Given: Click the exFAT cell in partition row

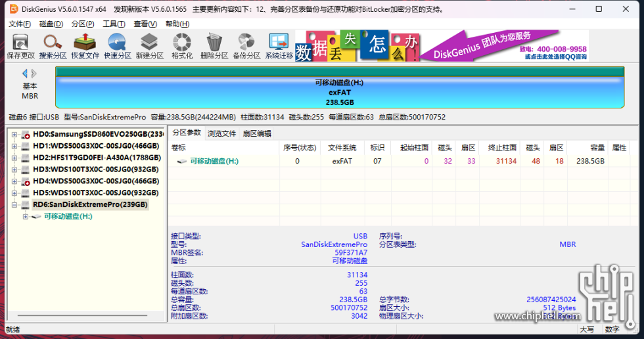Looking at the screenshot, I should click(342, 162).
